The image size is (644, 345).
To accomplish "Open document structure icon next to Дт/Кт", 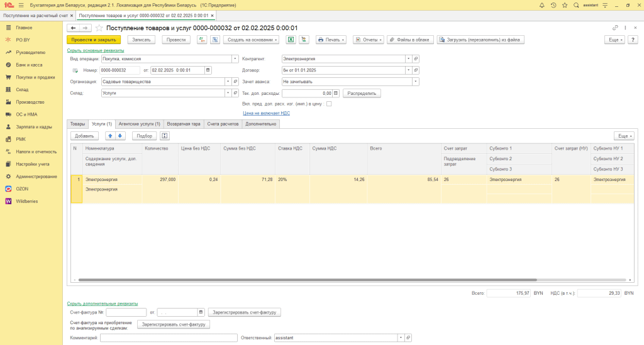I will point(215,40).
